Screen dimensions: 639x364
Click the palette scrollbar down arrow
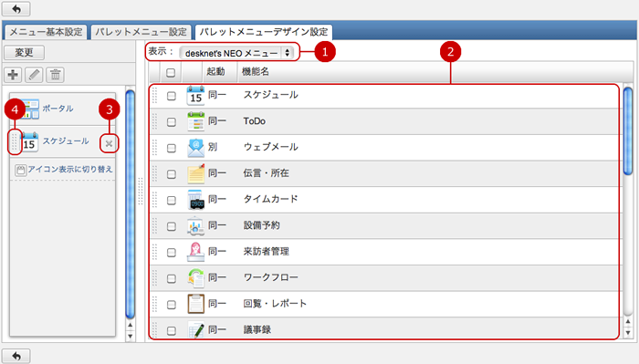pos(130,337)
